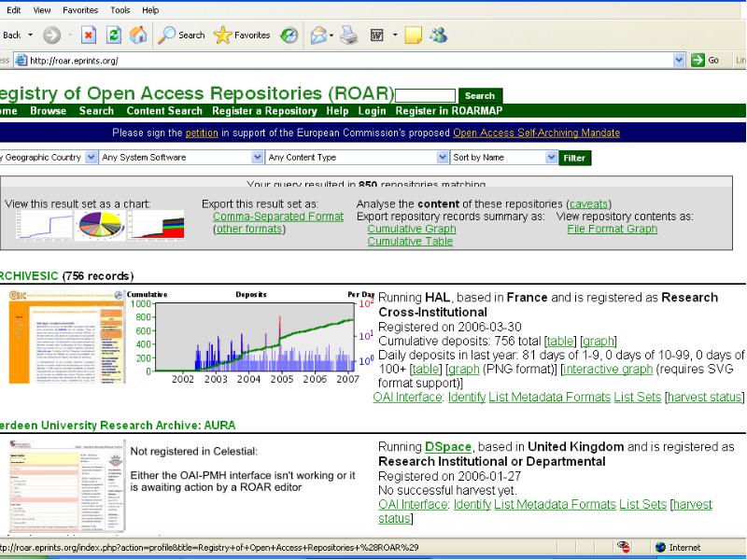
Task: Click the DSpace software link
Action: 448,447
